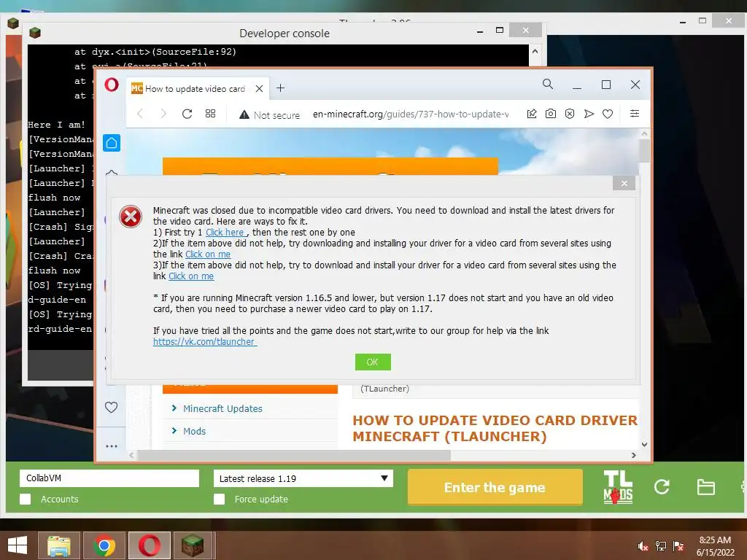The height and width of the screenshot is (560, 747).
Task: Expand the Mods menu item
Action: 194,431
